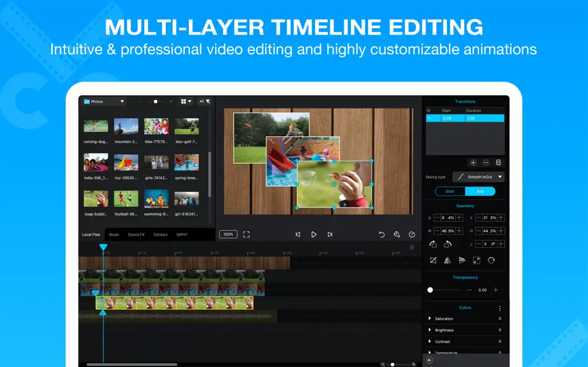Image resolution: width=588 pixels, height=367 pixels.
Task: Select the Start toggle segment
Action: 450,191
